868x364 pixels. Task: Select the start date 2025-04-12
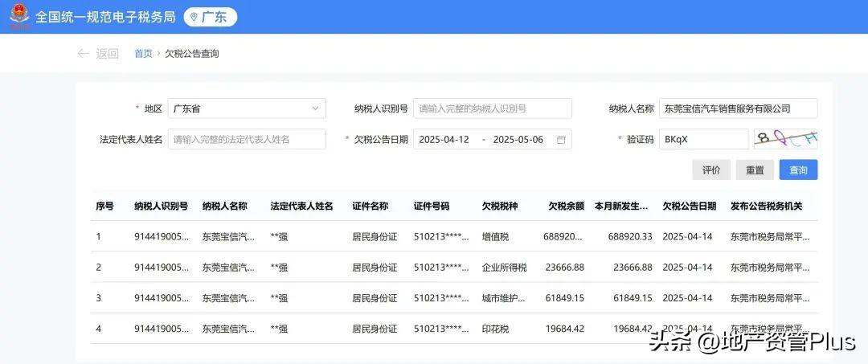pos(444,139)
